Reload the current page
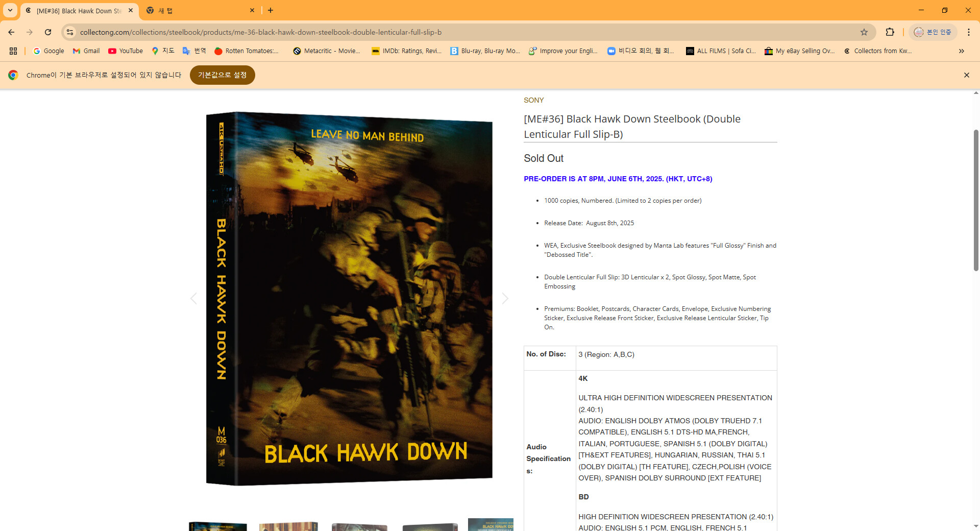Image resolution: width=980 pixels, height=531 pixels. pyautogui.click(x=48, y=32)
